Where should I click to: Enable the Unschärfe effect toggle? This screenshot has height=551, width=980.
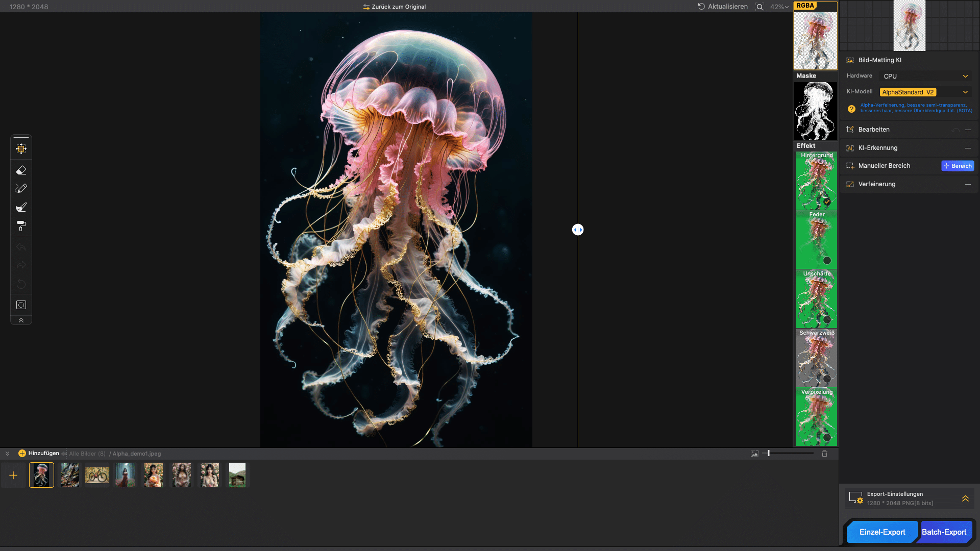point(827,320)
